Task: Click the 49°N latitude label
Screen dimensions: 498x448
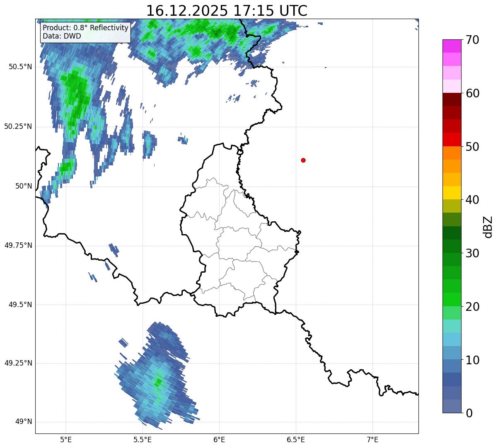Action: [x=24, y=421]
